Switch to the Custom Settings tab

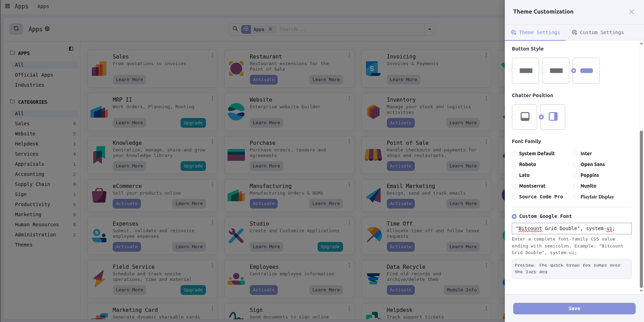pyautogui.click(x=598, y=32)
